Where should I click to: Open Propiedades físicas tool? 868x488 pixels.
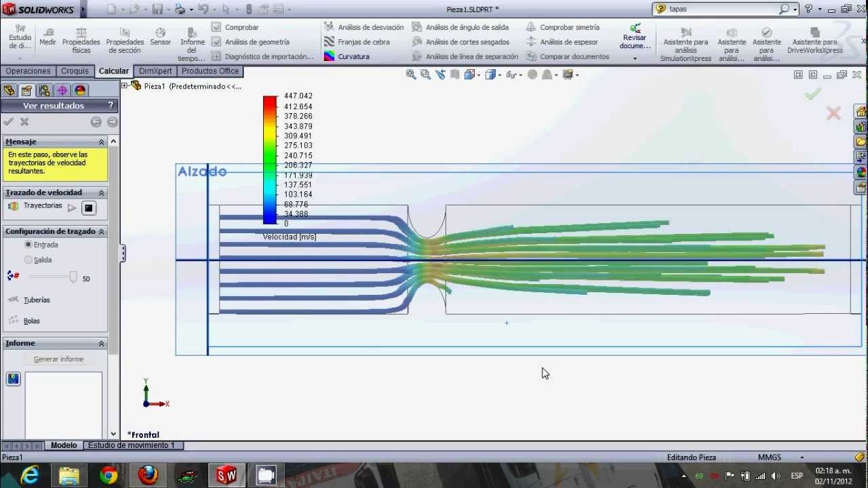[x=81, y=41]
